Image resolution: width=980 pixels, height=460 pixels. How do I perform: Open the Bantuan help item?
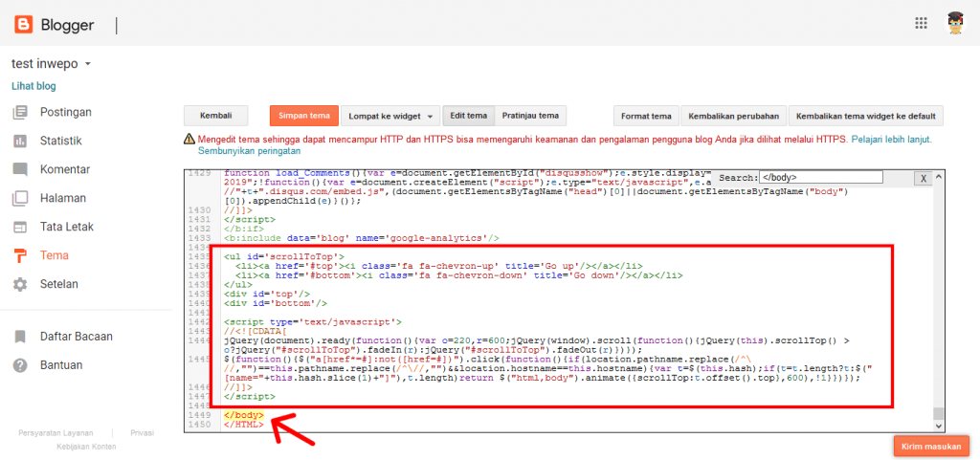pos(61,365)
